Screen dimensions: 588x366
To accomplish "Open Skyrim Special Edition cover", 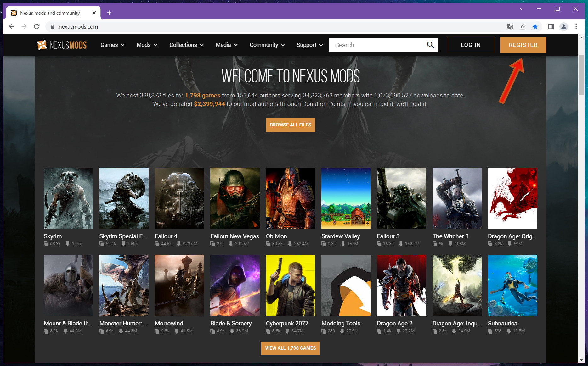I will click(124, 198).
